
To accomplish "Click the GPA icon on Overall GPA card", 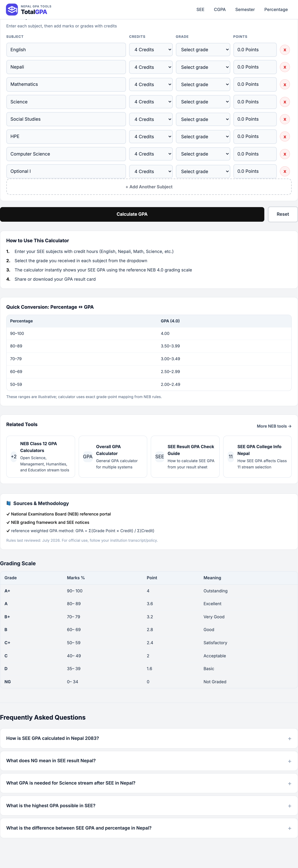I will pyautogui.click(x=88, y=457).
